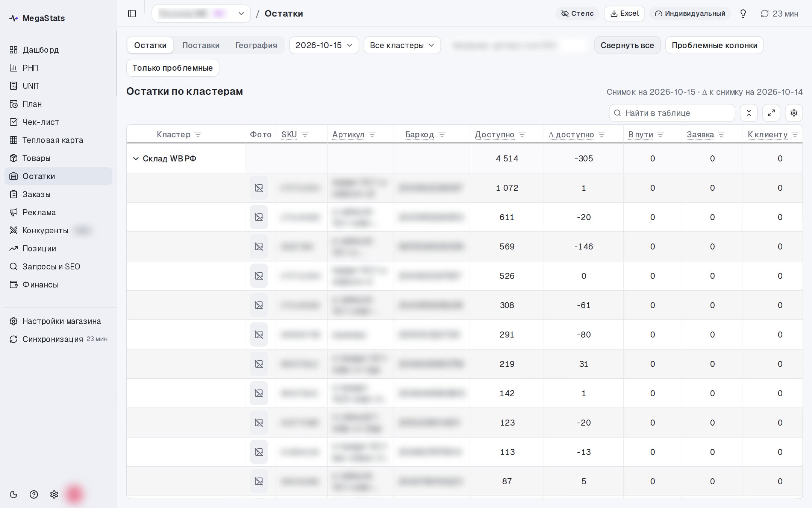Open Финансы in sidebar
Viewport: 812px width, 508px height.
pos(58,284)
